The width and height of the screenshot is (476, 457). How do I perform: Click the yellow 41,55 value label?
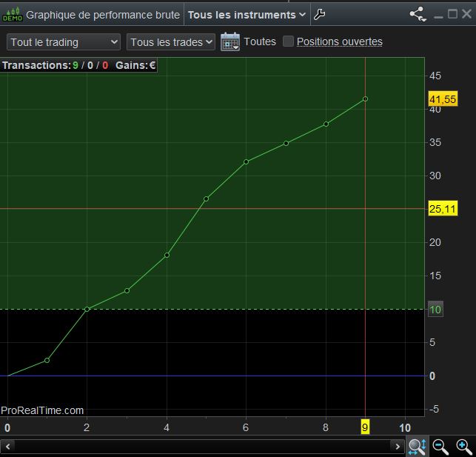pyautogui.click(x=442, y=99)
